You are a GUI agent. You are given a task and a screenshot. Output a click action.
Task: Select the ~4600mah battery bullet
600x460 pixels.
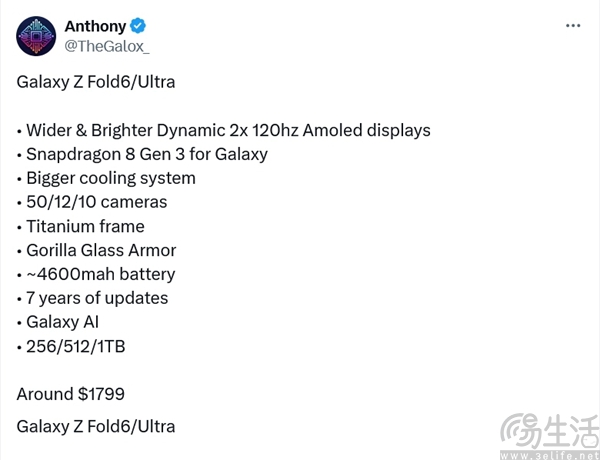coord(96,274)
